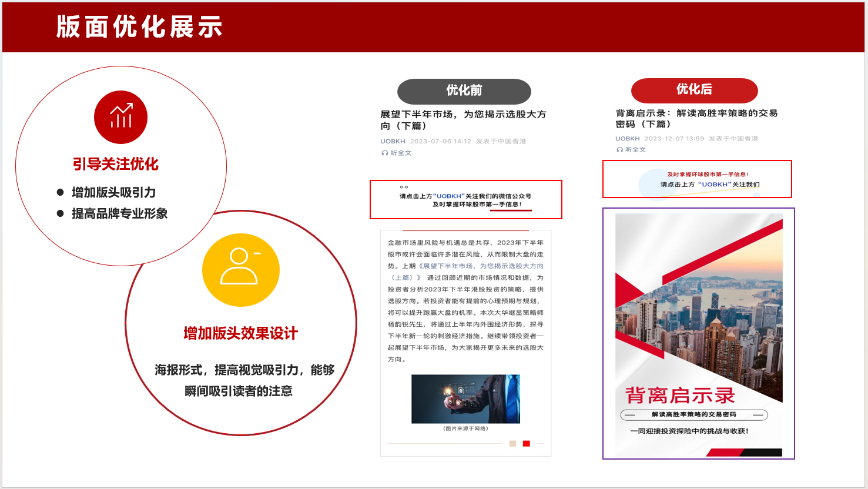
Task: Open article title 背离启示录：解读高胜率策略的交易密码
Action: click(696, 118)
